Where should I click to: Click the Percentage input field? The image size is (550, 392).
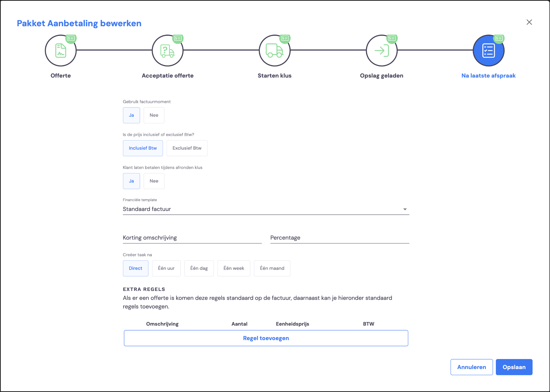339,238
